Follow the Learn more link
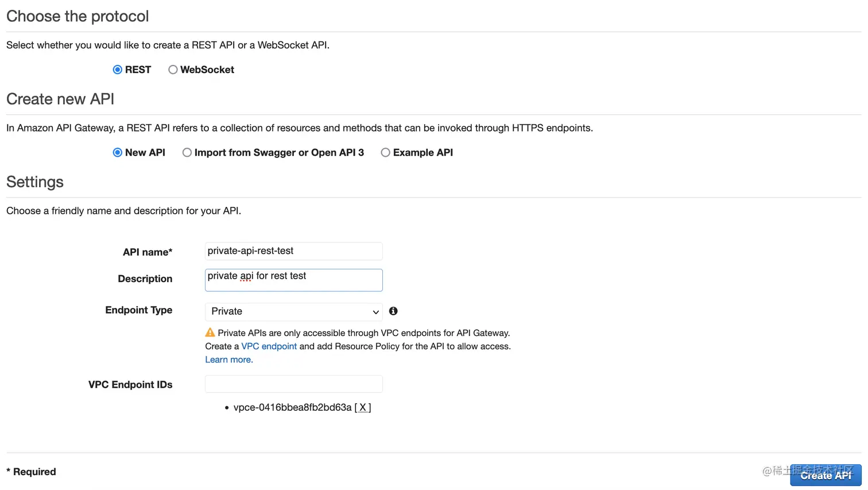This screenshot has height=490, width=868. tap(228, 360)
